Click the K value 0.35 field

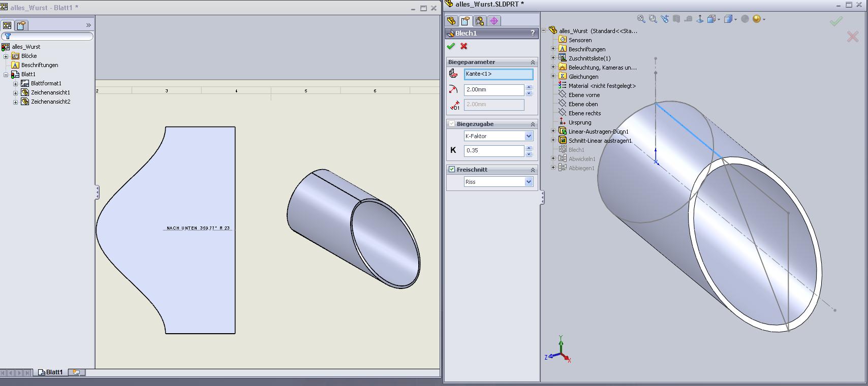pos(494,150)
